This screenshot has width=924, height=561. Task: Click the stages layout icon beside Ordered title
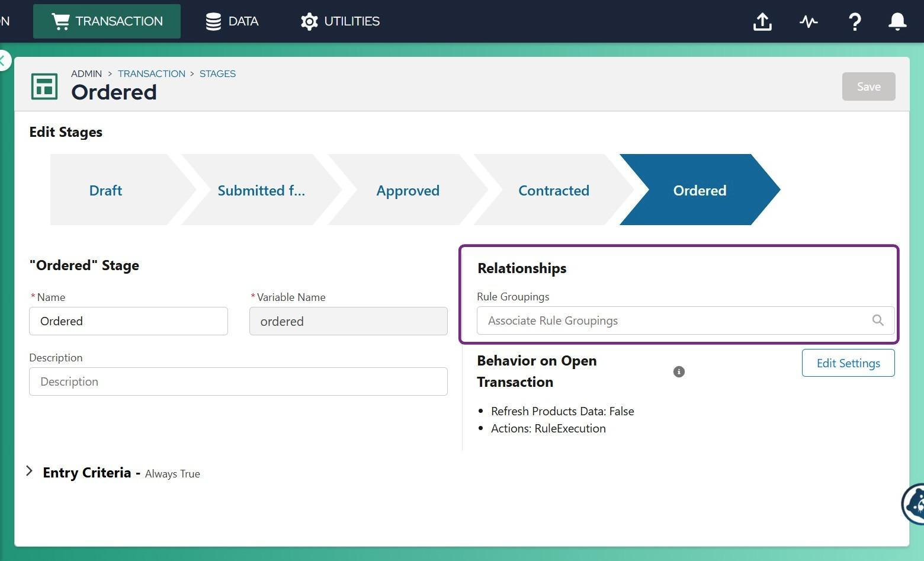pos(44,86)
